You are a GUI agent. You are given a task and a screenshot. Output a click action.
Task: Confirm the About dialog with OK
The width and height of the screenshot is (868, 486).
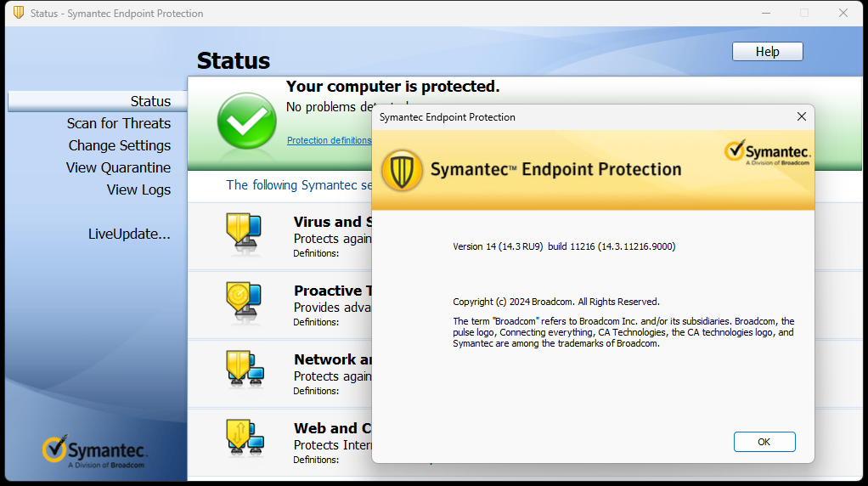pyautogui.click(x=764, y=442)
